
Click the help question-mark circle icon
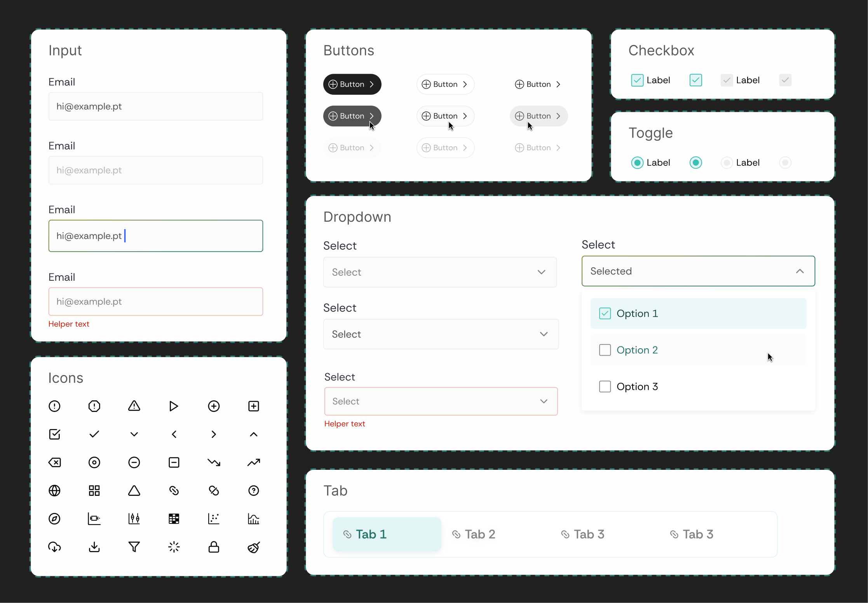point(253,491)
